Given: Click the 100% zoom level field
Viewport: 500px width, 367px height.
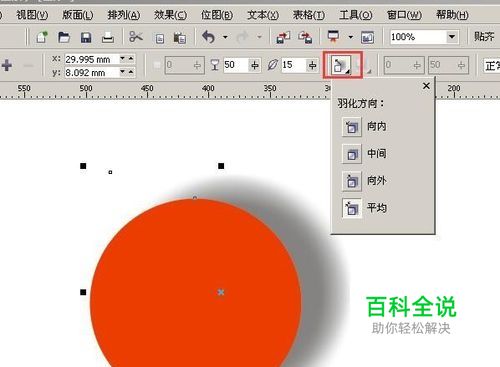Looking at the screenshot, I should (418, 37).
